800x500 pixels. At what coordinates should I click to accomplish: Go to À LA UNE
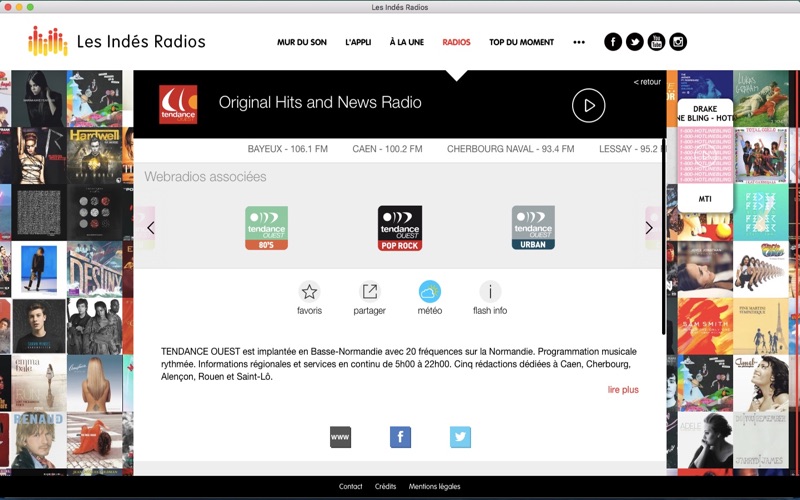pyautogui.click(x=407, y=42)
